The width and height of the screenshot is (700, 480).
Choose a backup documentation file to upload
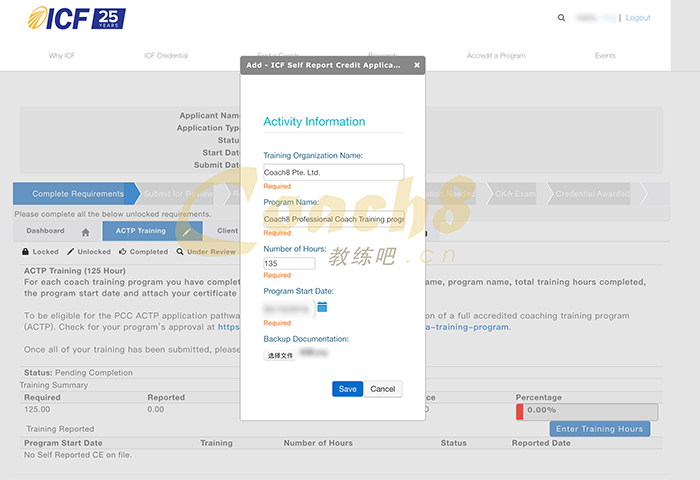pyautogui.click(x=279, y=354)
